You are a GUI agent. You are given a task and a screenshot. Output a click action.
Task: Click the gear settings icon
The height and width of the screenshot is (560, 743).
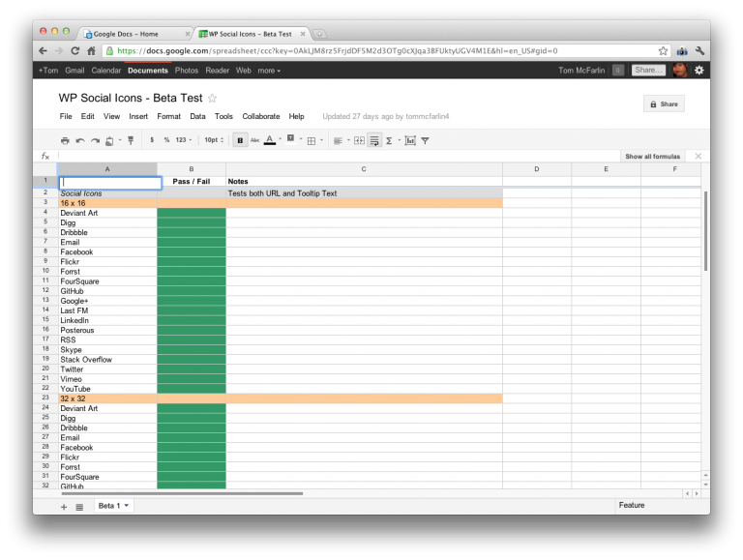click(698, 70)
